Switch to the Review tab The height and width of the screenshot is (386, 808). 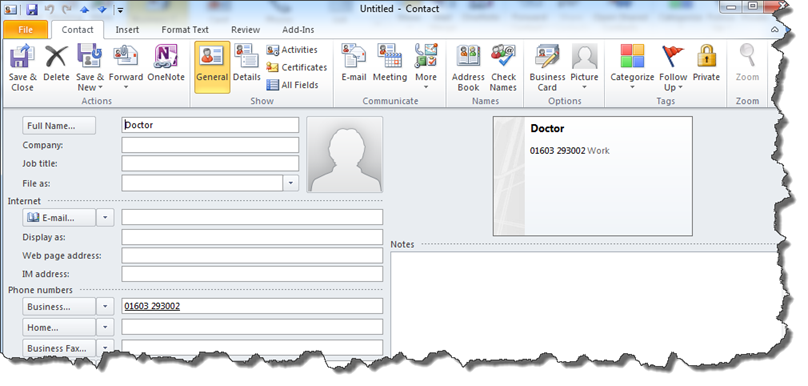click(x=245, y=30)
